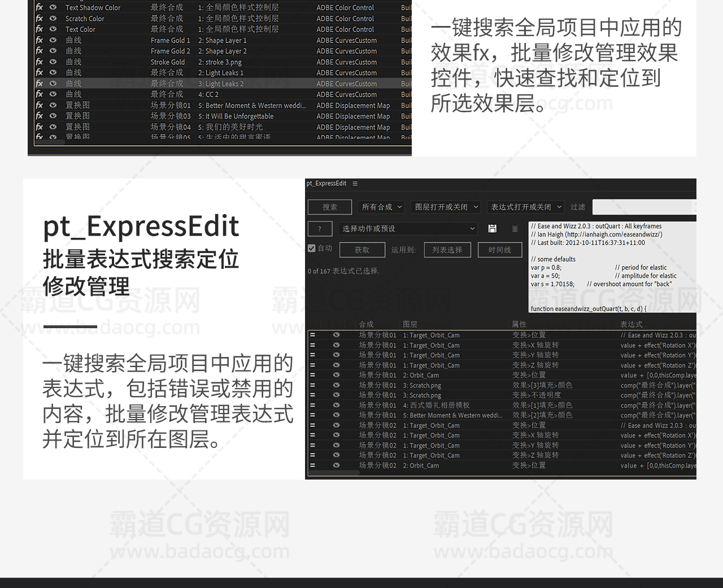Click the fx icon on Text Shadow Color row

pos(40,7)
